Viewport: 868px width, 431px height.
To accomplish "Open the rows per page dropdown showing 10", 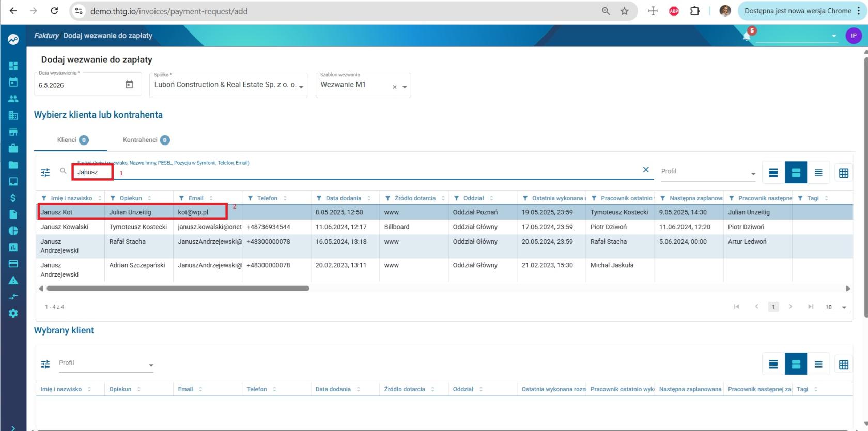I will [836, 307].
